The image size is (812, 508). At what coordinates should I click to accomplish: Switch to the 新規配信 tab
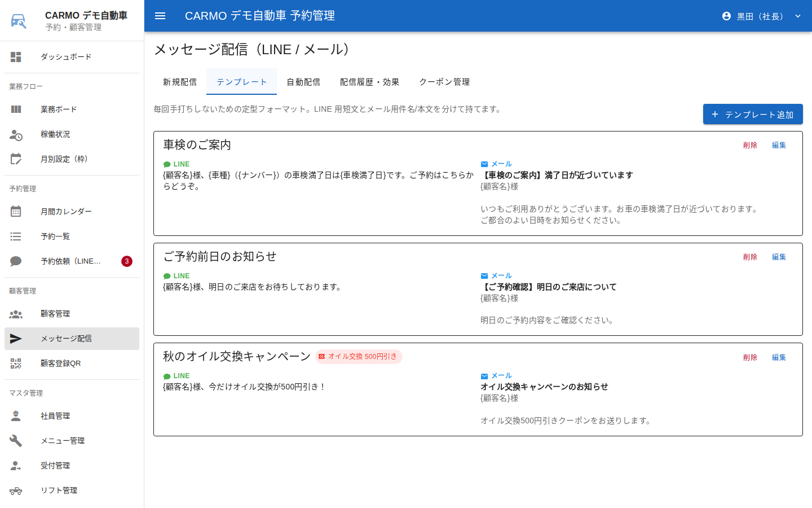coord(180,82)
